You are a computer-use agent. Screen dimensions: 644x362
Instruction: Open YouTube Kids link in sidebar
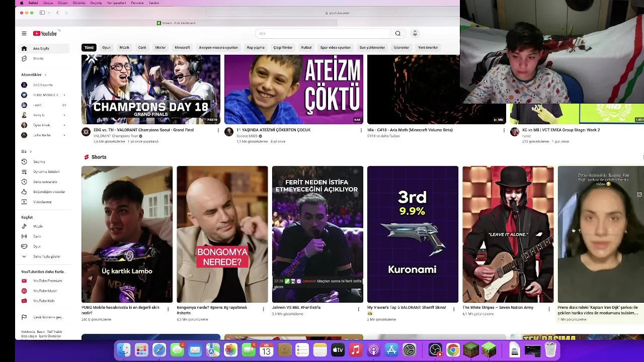[43, 301]
